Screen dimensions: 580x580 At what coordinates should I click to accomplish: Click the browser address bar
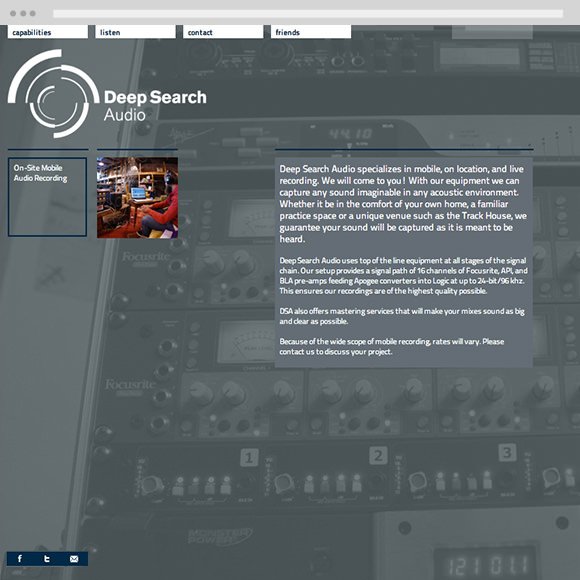pyautogui.click(x=308, y=13)
